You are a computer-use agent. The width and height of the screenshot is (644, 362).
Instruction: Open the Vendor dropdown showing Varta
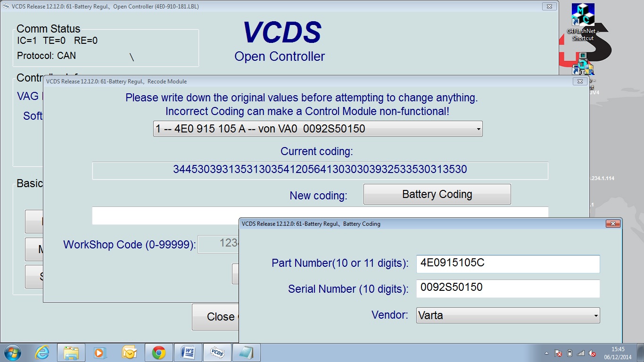508,315
